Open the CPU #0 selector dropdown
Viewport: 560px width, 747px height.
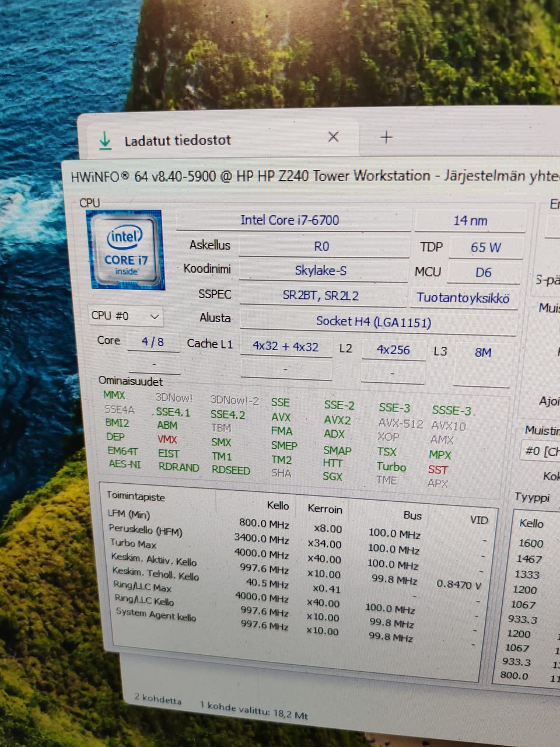pyautogui.click(x=125, y=316)
